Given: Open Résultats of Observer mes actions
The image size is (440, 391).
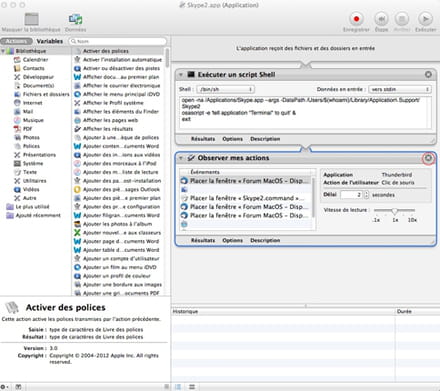Looking at the screenshot, I should (x=203, y=240).
